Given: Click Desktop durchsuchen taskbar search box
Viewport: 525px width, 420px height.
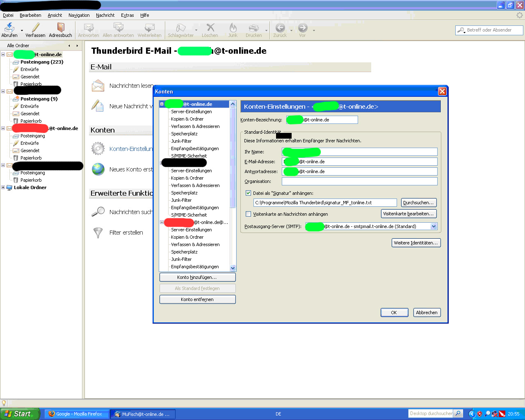Looking at the screenshot, I should pyautogui.click(x=431, y=413).
